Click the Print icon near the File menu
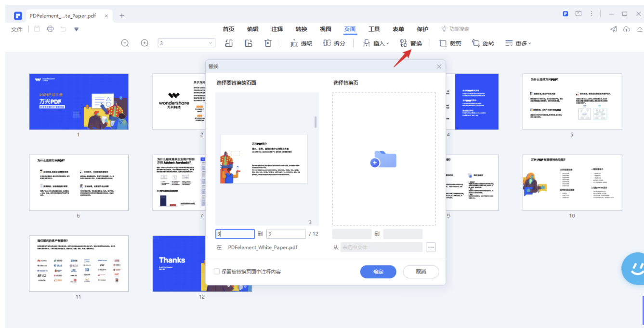The image size is (644, 328). [x=50, y=29]
